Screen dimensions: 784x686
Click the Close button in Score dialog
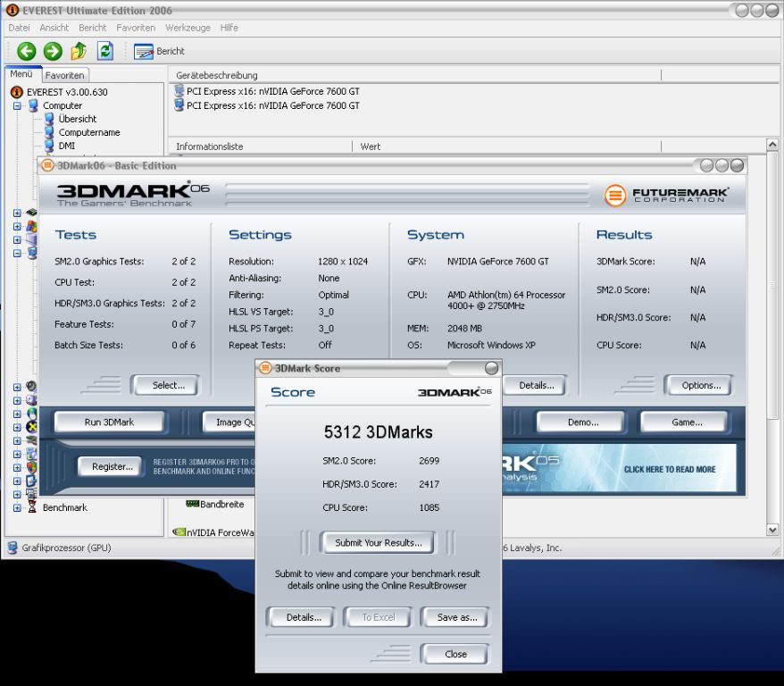pyautogui.click(x=455, y=654)
